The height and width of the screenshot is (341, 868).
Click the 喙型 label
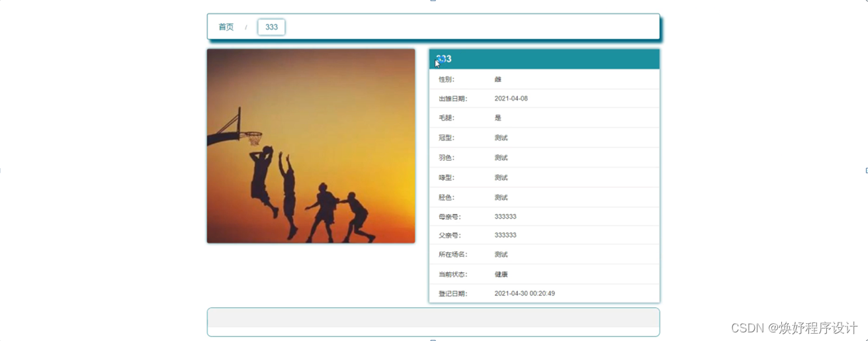(x=447, y=177)
